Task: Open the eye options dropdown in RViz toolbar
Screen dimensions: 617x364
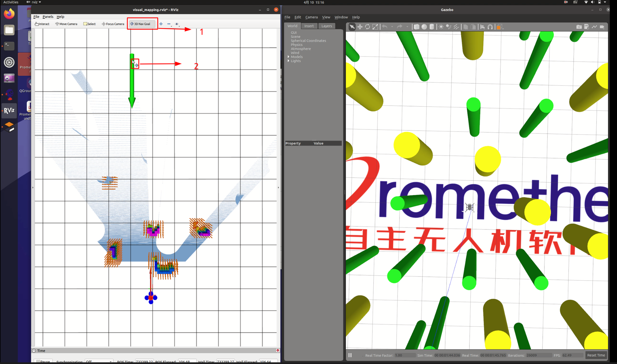Action: click(177, 24)
